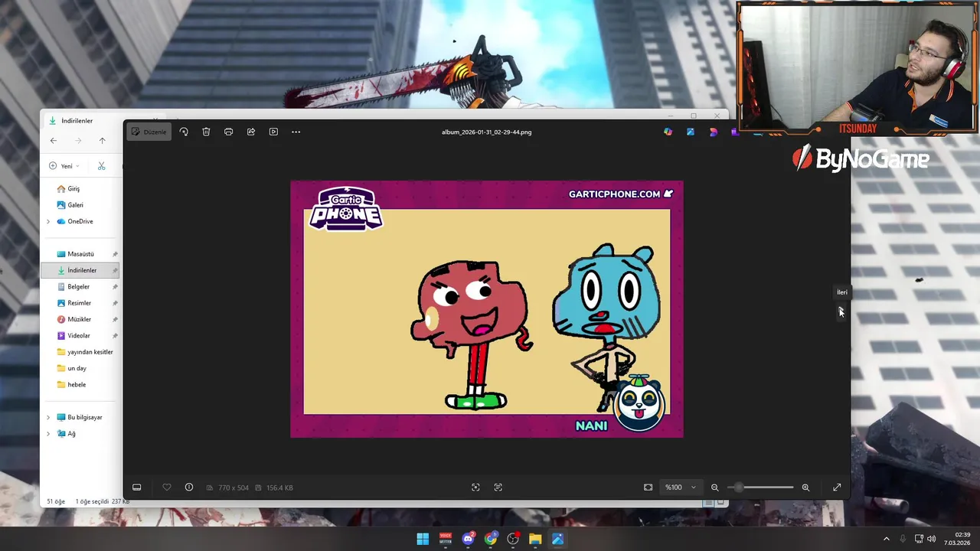Open the Yeni dropdown in File Explorer

click(x=64, y=166)
